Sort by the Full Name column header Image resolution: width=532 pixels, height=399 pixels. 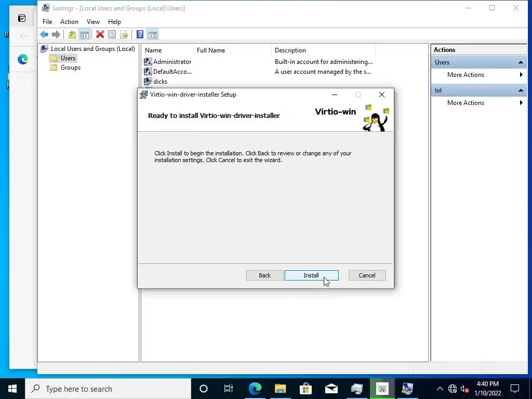point(233,50)
